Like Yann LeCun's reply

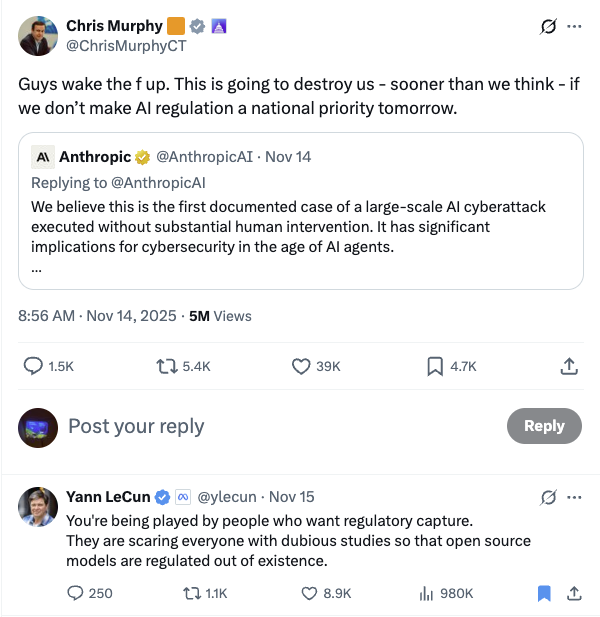point(309,593)
